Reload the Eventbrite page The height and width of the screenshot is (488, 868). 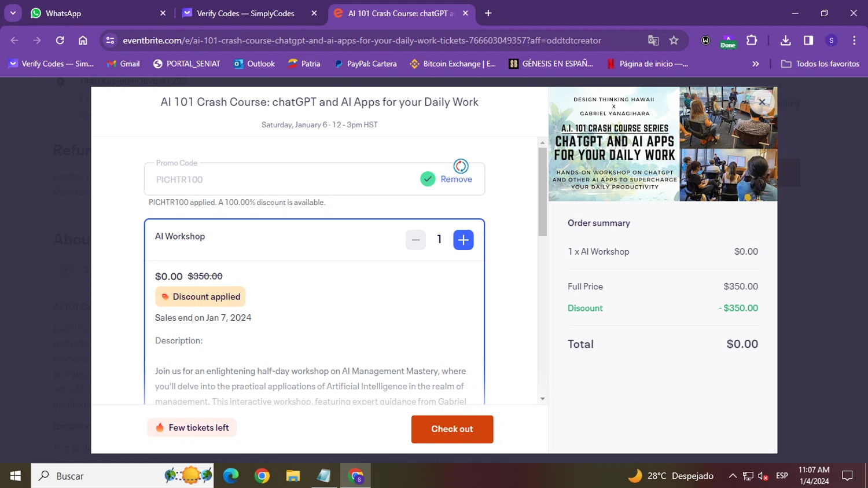[60, 41]
